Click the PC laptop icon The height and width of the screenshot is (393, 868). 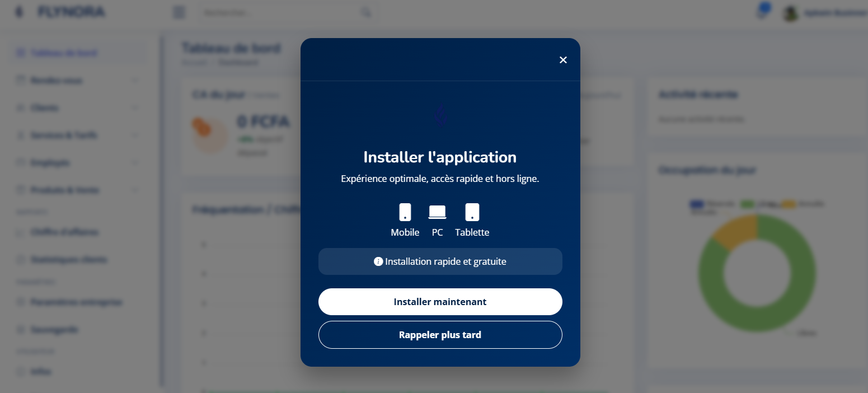point(437,212)
